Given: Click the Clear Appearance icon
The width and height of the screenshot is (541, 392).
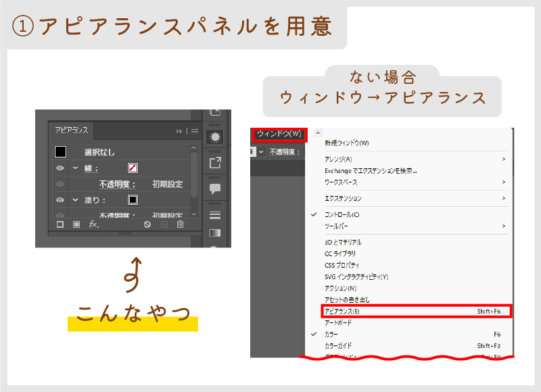Looking at the screenshot, I should click(147, 224).
